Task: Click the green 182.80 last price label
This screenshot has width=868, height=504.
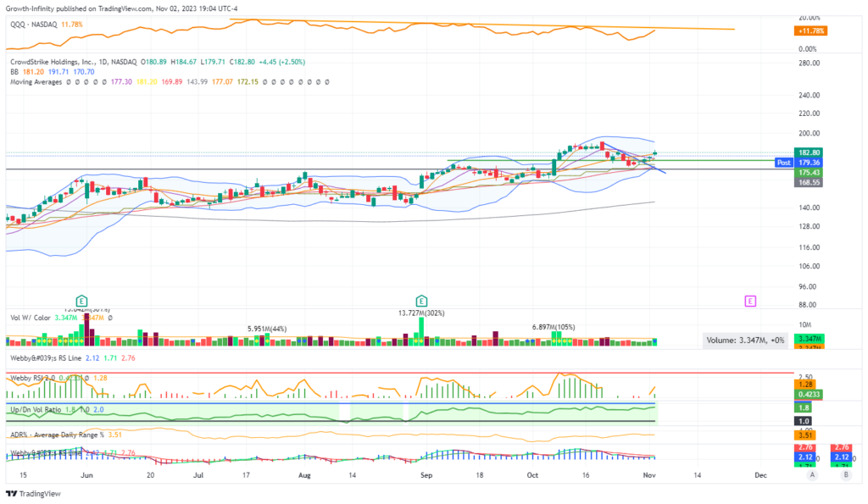Action: tap(811, 152)
